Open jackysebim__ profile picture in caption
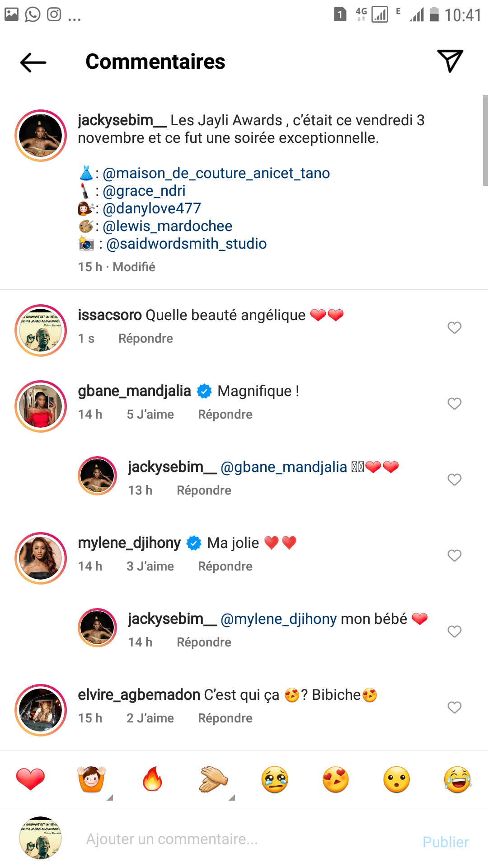 (41, 136)
